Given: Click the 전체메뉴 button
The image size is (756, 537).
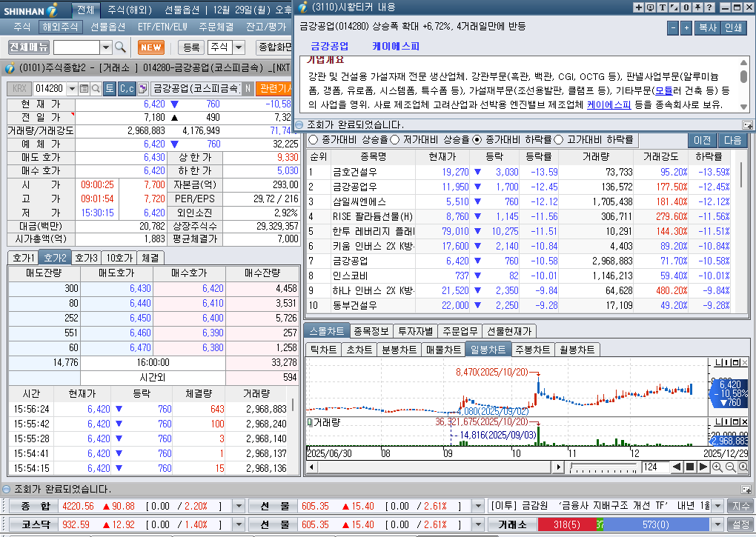Looking at the screenshot, I should [29, 47].
